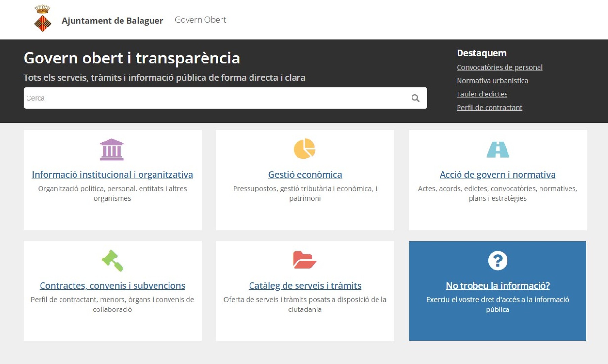Click the green gavel icon
The height and width of the screenshot is (364, 608).
112,260
